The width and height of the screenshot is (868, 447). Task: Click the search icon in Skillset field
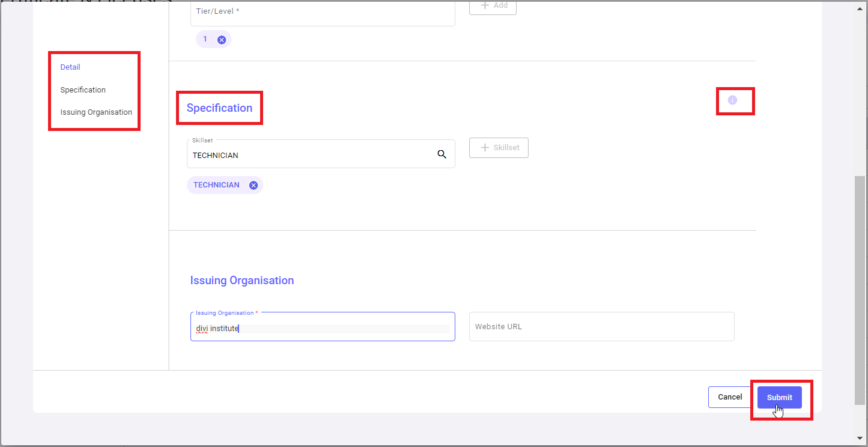tap(442, 154)
